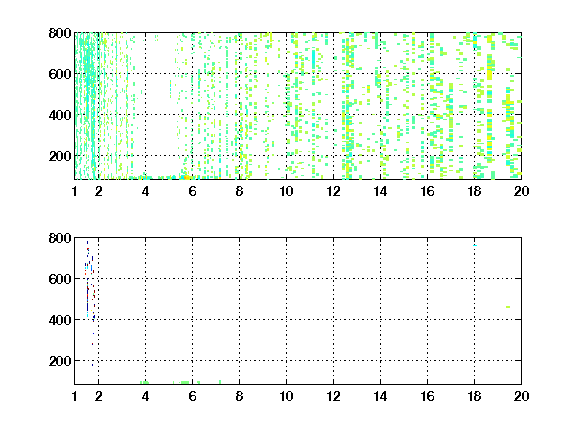
Task: Click the 800 y-axis label on top plot
Action: click(x=60, y=33)
